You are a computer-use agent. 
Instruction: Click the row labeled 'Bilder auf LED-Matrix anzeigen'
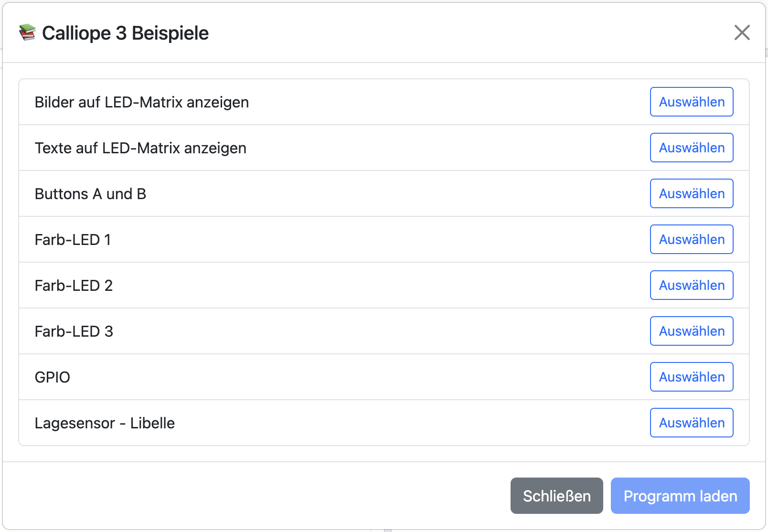pos(141,102)
